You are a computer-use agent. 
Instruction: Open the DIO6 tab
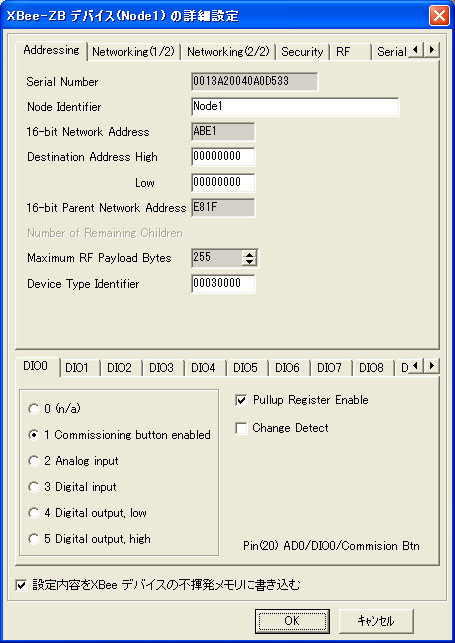[287, 368]
